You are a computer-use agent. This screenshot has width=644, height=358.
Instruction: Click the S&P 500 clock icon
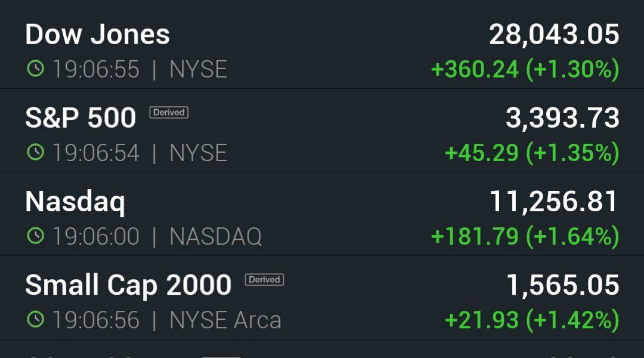(x=35, y=152)
